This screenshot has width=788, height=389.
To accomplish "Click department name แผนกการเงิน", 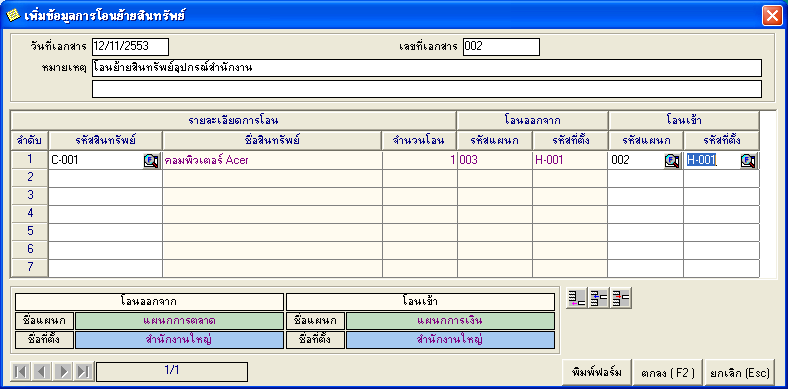I will [x=450, y=321].
